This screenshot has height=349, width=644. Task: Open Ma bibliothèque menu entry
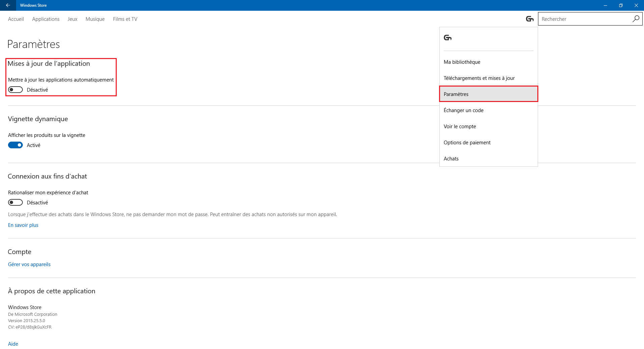[x=489, y=62]
